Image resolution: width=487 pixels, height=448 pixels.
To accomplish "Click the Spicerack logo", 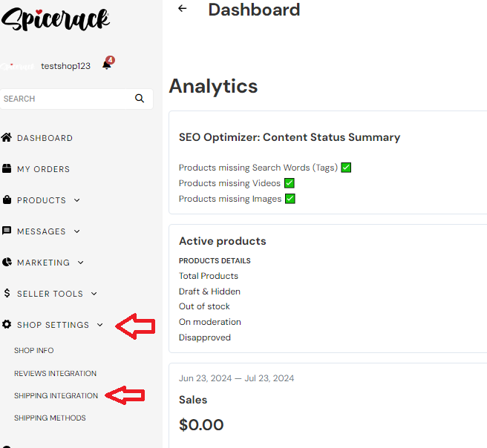I will [x=55, y=20].
